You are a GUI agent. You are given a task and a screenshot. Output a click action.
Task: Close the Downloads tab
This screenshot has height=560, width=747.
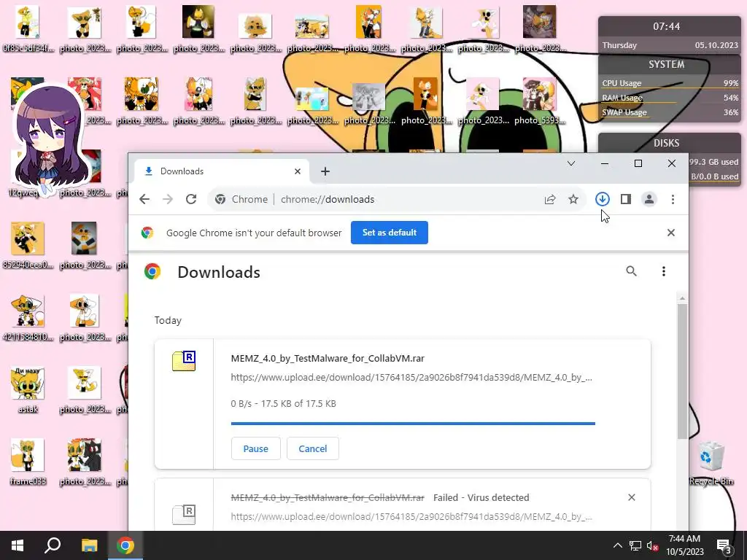(298, 171)
